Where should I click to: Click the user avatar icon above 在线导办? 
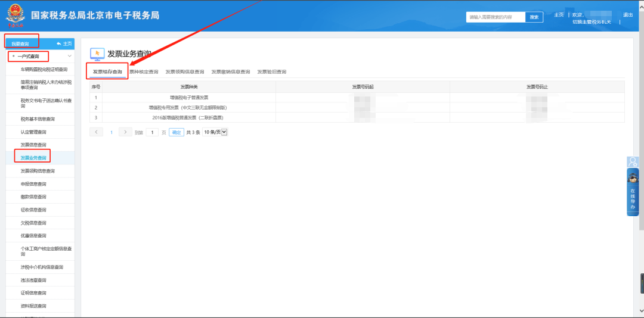tap(633, 162)
